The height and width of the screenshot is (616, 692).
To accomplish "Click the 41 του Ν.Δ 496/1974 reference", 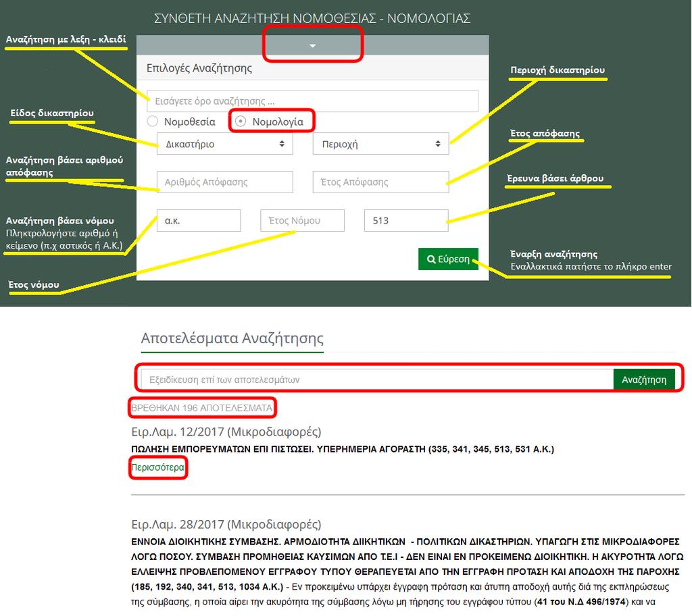I will (581, 602).
